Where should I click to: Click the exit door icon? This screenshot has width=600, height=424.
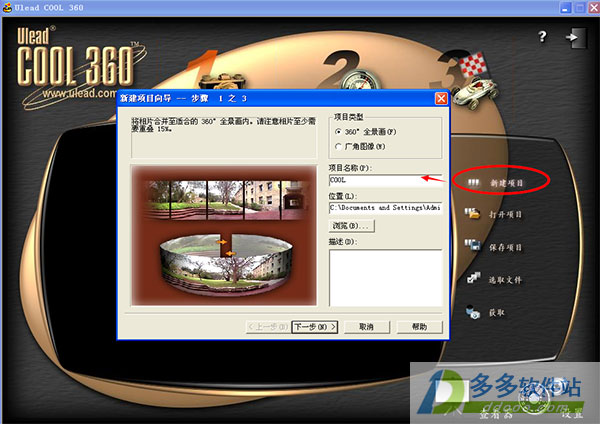point(576,38)
